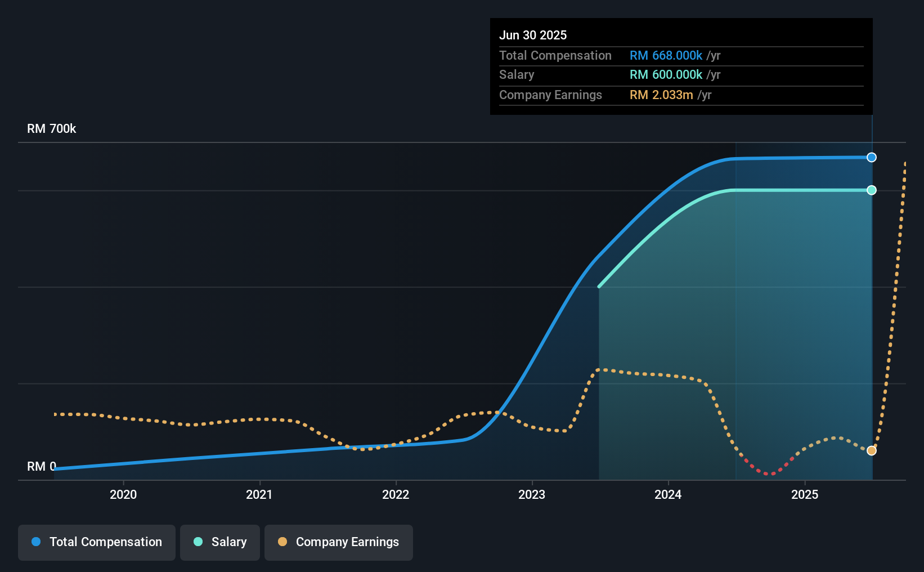924x572 pixels.
Task: Click the RM 0 axis label
Action: [42, 467]
